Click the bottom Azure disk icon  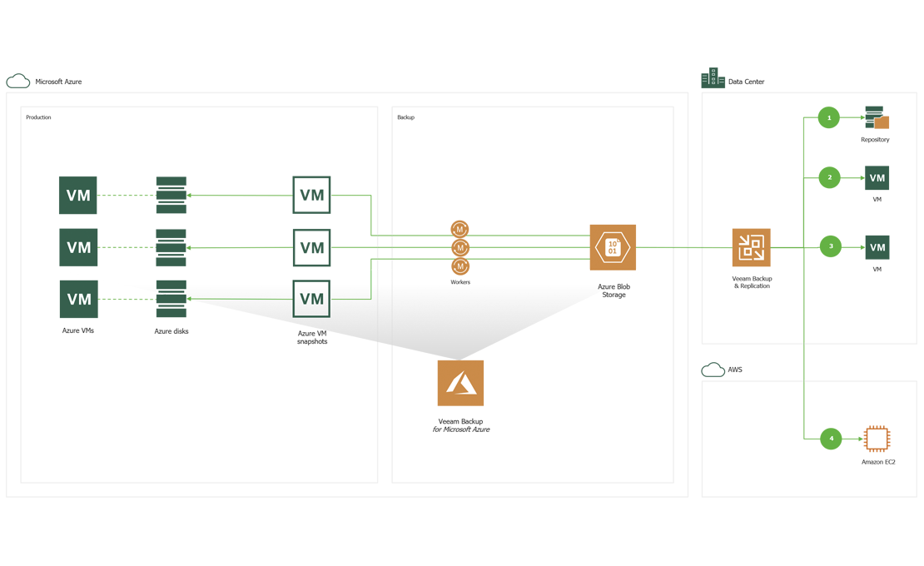pos(171,299)
